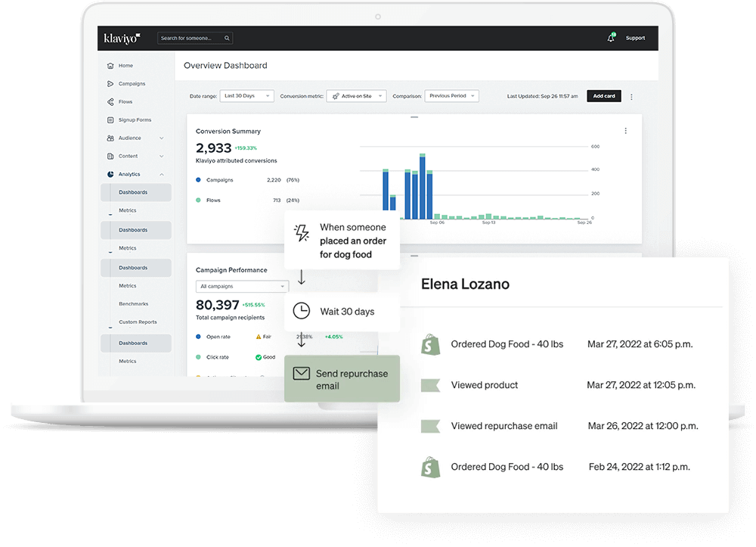Click the blue Open rate legend dot

coord(198,337)
